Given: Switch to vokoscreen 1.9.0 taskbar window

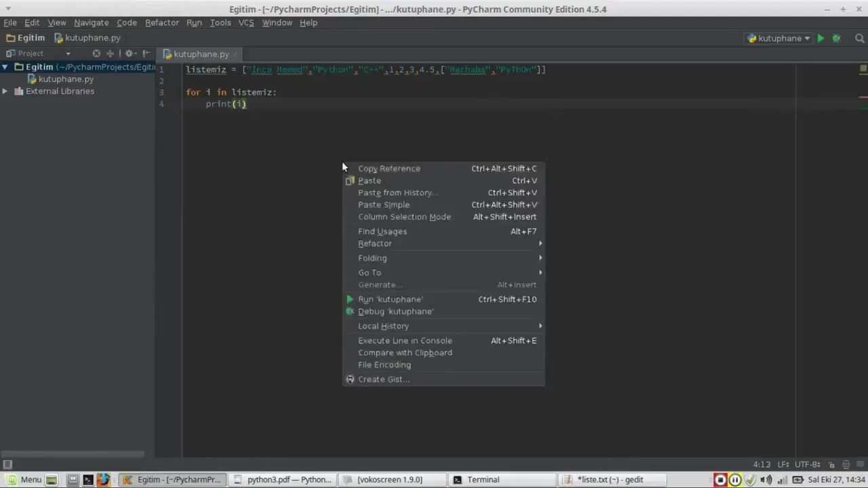Looking at the screenshot, I should [391, 480].
